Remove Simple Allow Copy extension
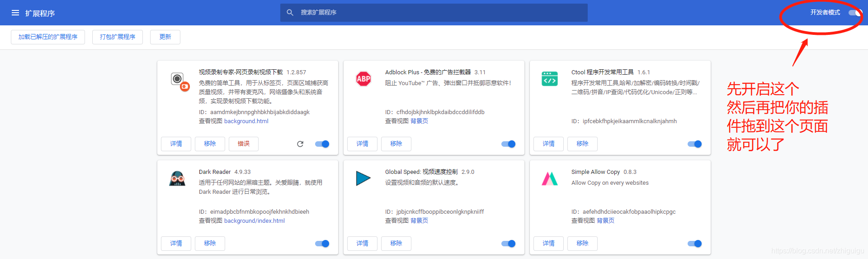This screenshot has height=259, width=868. (x=582, y=244)
